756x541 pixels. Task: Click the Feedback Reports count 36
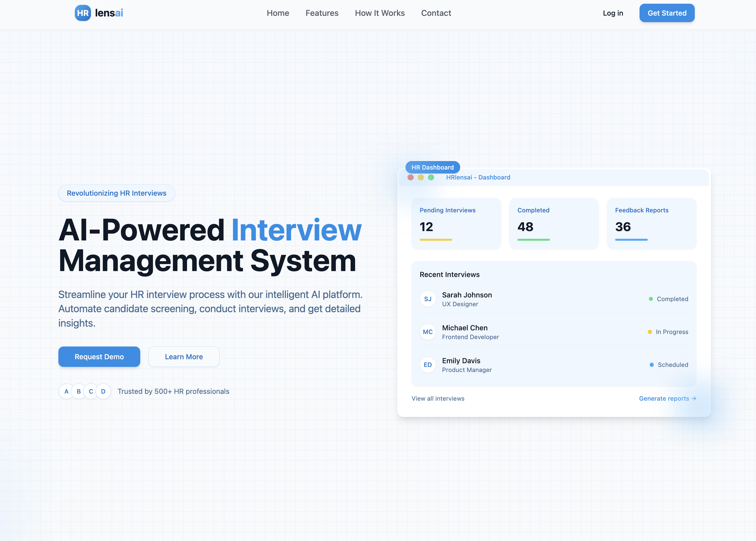(x=623, y=227)
